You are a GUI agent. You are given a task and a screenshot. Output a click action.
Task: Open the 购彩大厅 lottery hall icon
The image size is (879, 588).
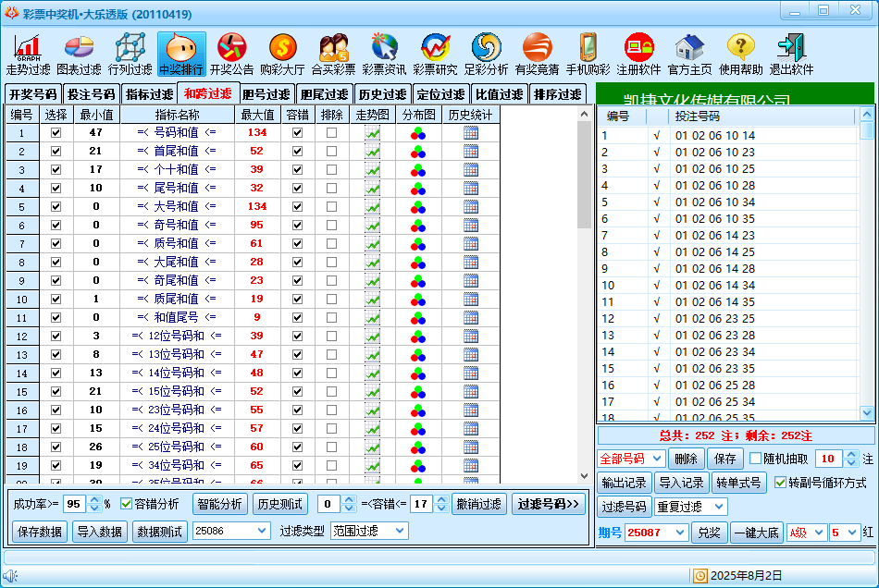click(282, 54)
